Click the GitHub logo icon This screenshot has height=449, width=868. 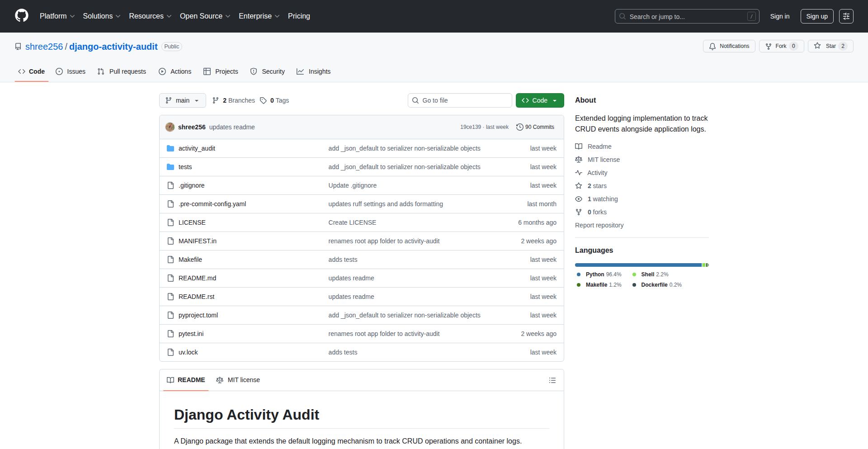click(x=22, y=16)
